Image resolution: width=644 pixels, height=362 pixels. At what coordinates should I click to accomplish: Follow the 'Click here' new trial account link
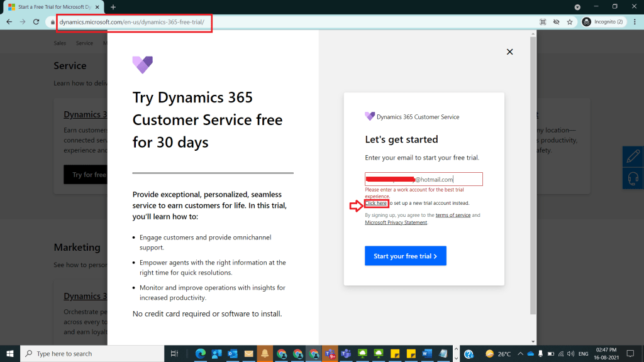[x=376, y=203]
